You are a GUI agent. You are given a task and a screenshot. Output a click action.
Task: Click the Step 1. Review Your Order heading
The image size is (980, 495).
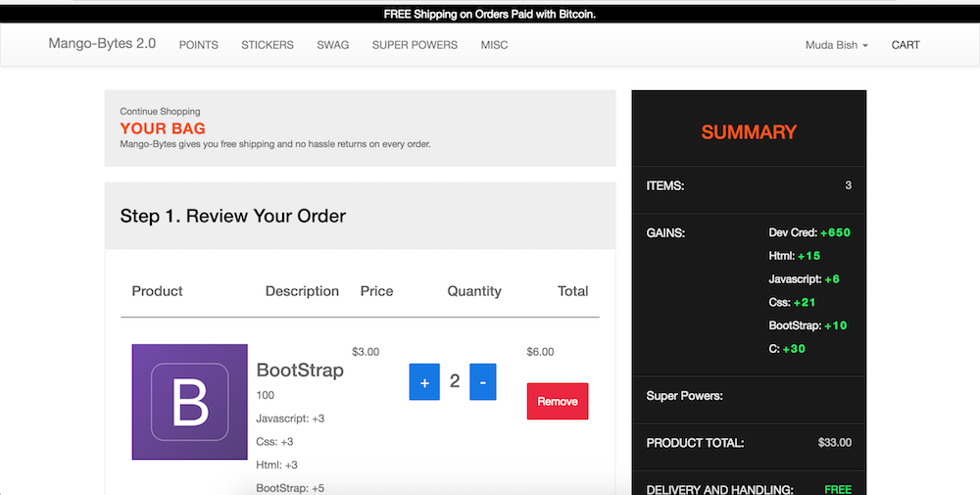(232, 216)
